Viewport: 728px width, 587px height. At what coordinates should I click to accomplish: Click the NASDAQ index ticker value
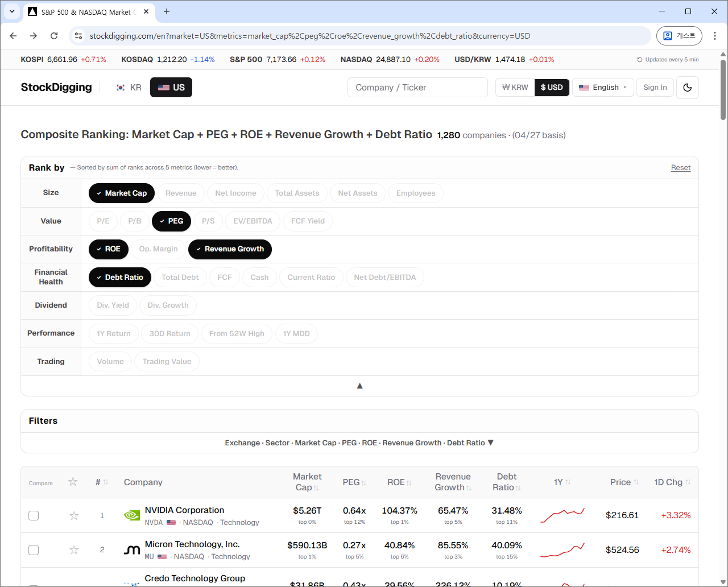(x=393, y=59)
